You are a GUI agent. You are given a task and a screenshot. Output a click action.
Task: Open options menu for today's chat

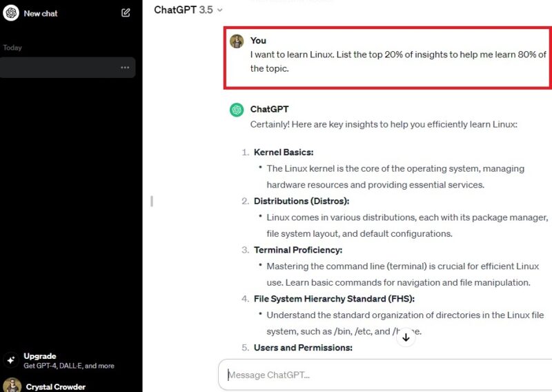point(125,67)
